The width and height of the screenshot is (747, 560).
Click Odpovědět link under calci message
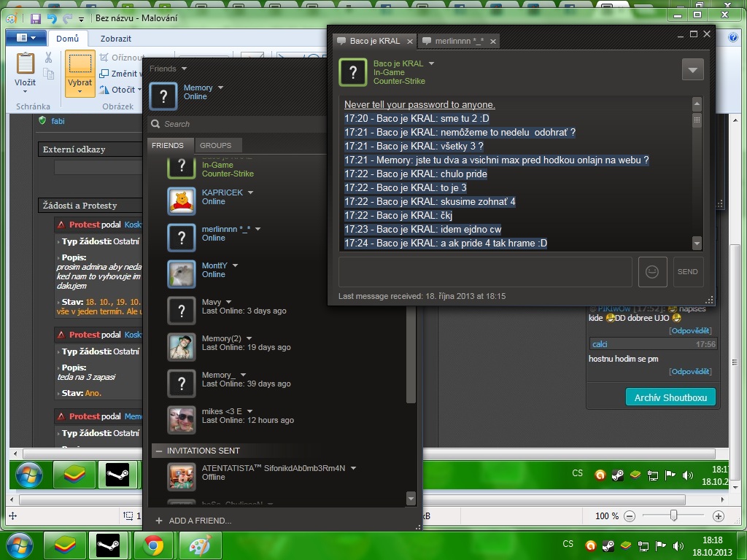[x=690, y=371]
